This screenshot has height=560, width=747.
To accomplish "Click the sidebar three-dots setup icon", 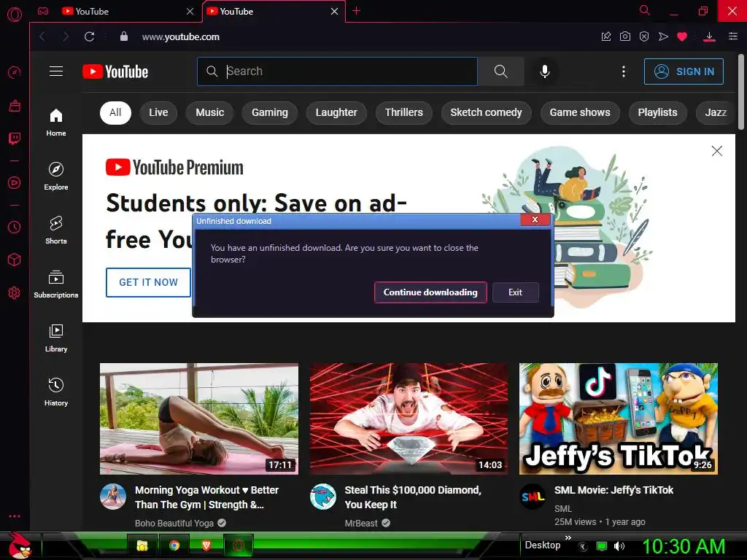I will (x=15, y=516).
